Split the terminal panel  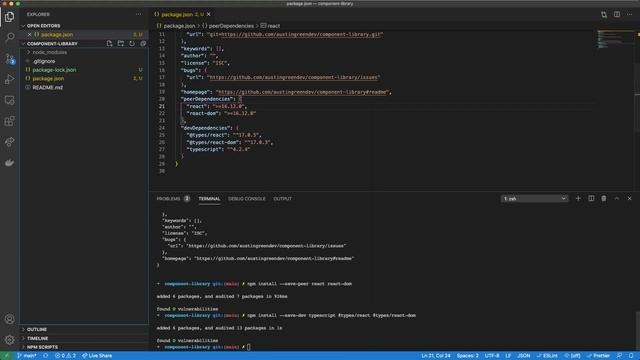pyautogui.click(x=591, y=198)
